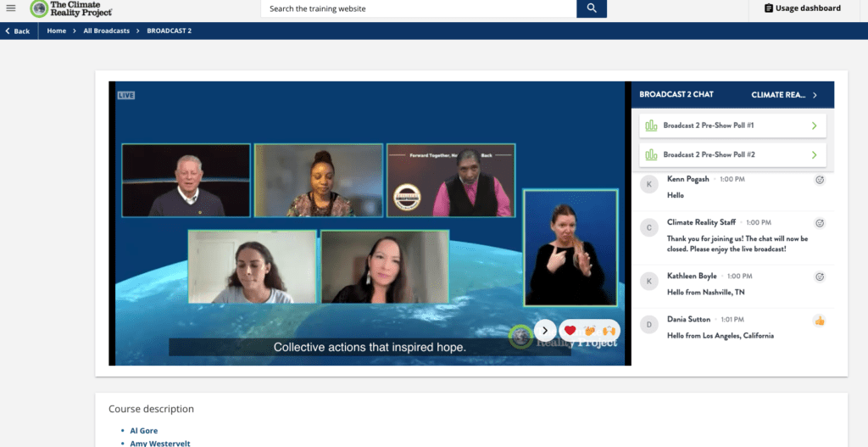This screenshot has height=447, width=868.
Task: Open the hamburger menu icon
Action: 10,8
